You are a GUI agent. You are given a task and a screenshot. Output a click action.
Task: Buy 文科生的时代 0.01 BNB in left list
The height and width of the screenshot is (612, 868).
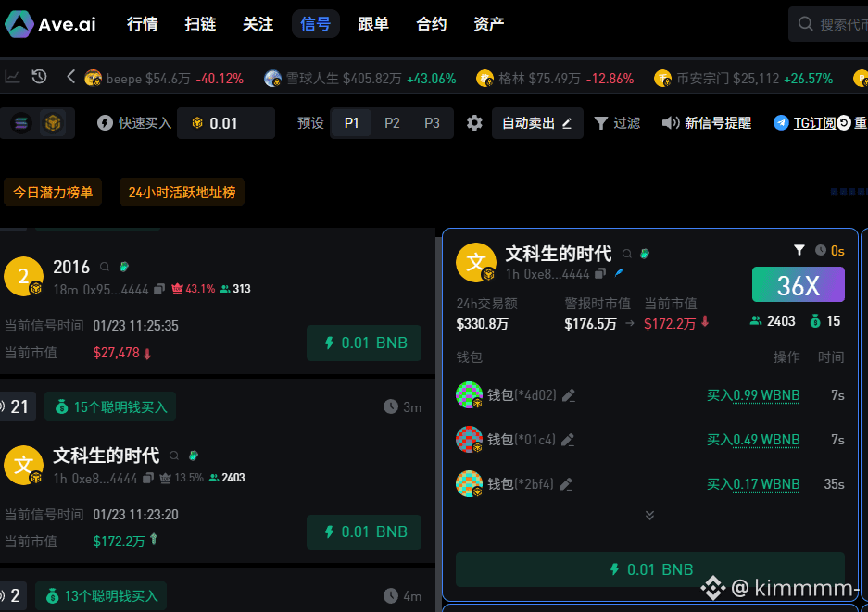pyautogui.click(x=364, y=532)
